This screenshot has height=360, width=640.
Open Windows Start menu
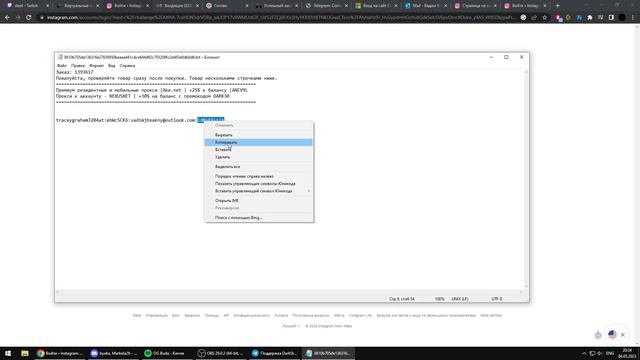click(x=8, y=353)
